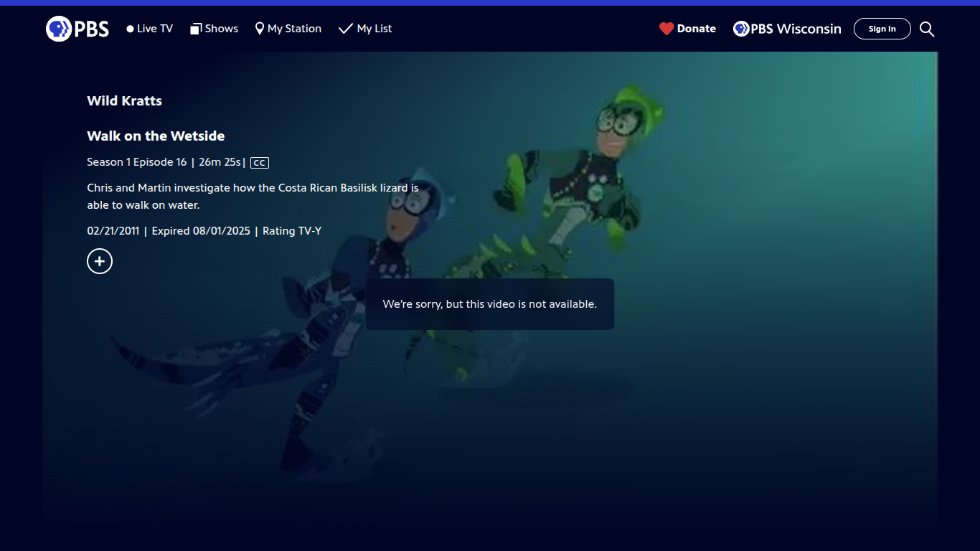Click the PBS logo in the header
Image resolution: width=980 pixels, height=551 pixels.
pos(77,29)
